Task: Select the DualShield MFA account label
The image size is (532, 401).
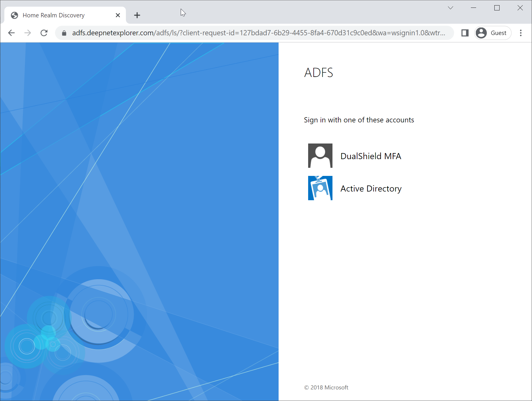Action: point(371,156)
